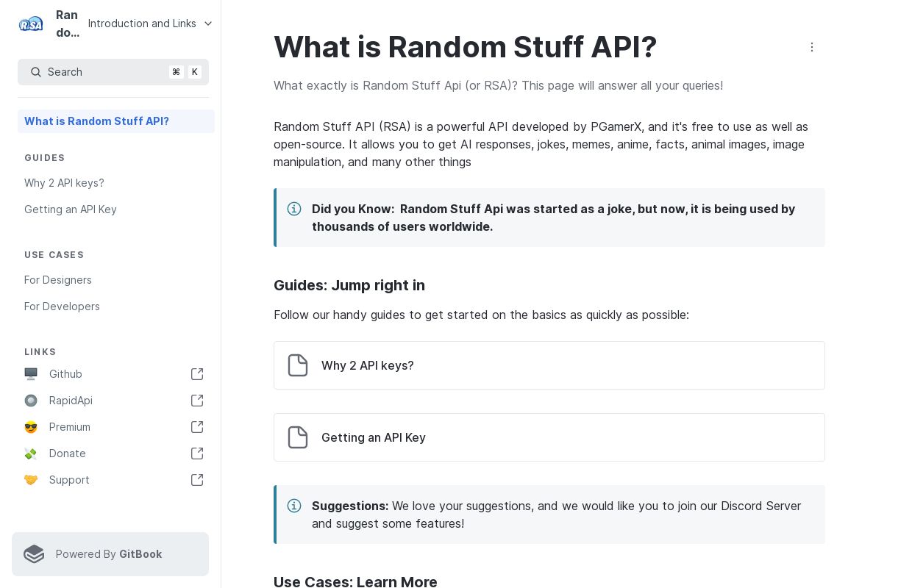Open Getting an API Key in sidebar
Screen dimensions: 912x588
pyautogui.click(x=71, y=209)
